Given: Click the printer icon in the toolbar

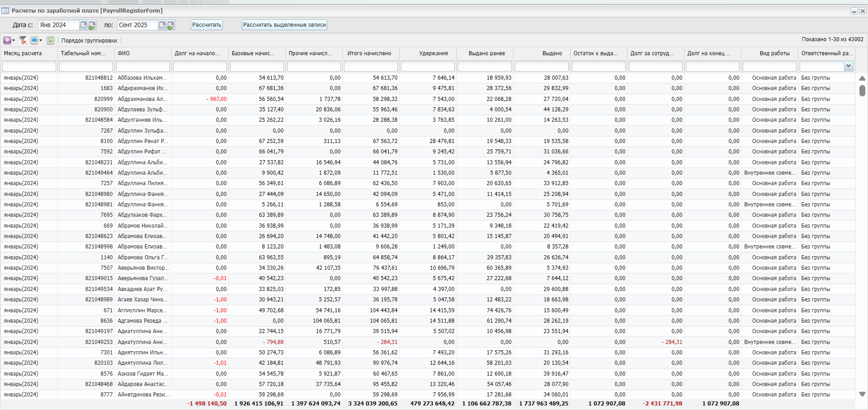Looking at the screenshot, I should (34, 40).
